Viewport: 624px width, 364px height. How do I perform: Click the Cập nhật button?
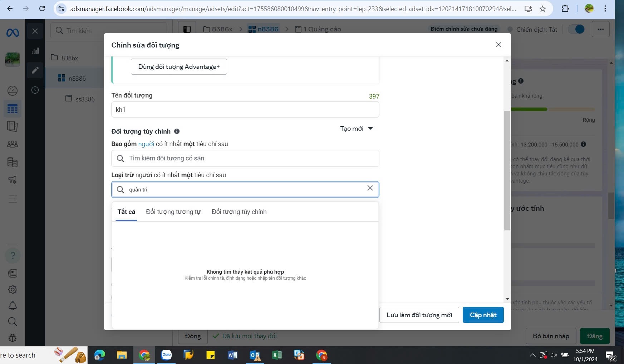[x=483, y=315]
